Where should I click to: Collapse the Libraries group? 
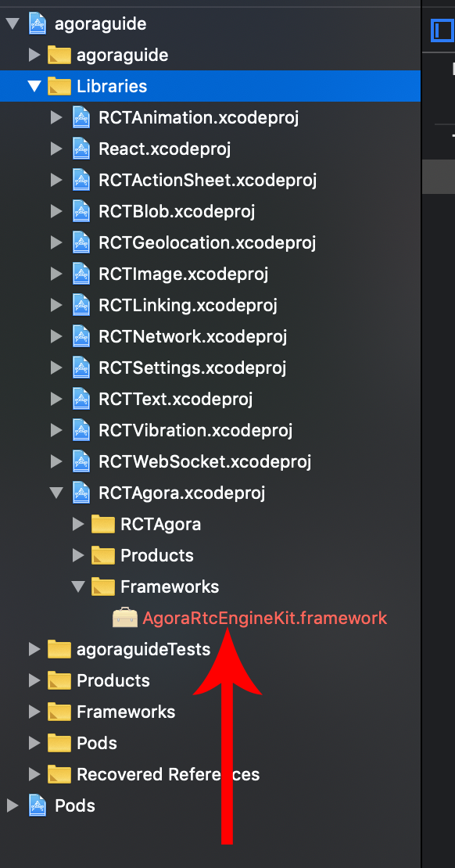point(34,86)
